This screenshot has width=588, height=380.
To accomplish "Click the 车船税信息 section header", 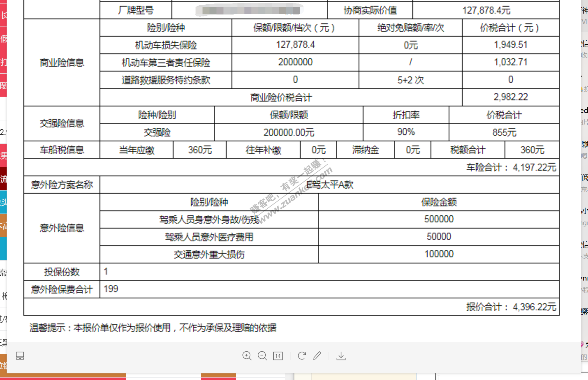I will [62, 150].
